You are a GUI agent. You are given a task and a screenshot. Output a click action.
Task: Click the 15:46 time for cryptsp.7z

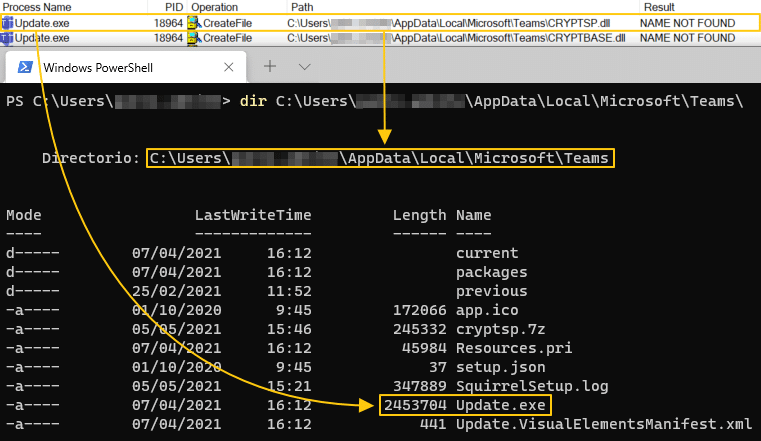pos(289,329)
